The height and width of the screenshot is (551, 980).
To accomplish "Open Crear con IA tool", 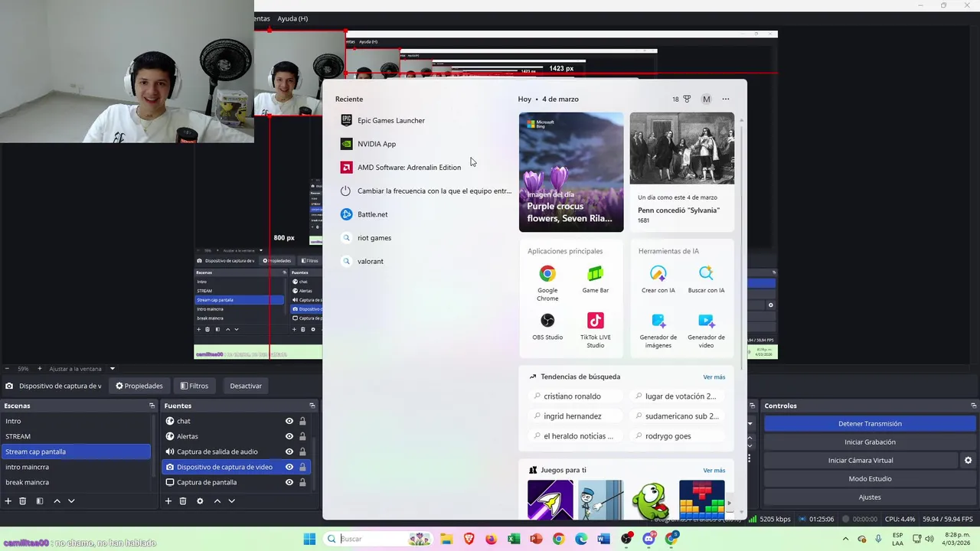I will click(658, 279).
